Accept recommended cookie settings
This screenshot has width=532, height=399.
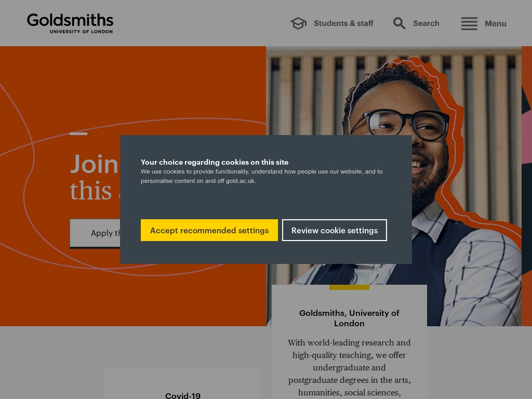(x=209, y=230)
